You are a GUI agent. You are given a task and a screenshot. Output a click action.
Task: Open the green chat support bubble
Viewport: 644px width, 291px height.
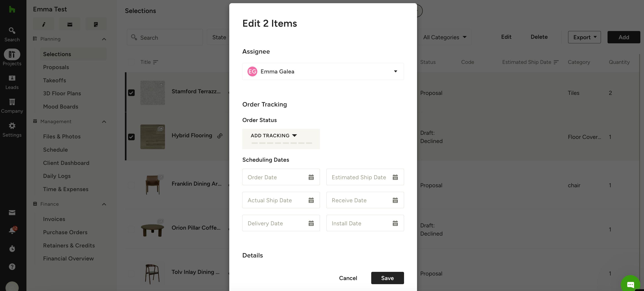coord(631,284)
